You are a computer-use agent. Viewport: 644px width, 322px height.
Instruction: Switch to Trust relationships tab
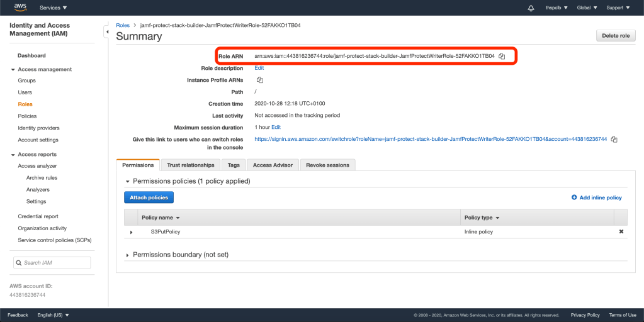coord(190,165)
